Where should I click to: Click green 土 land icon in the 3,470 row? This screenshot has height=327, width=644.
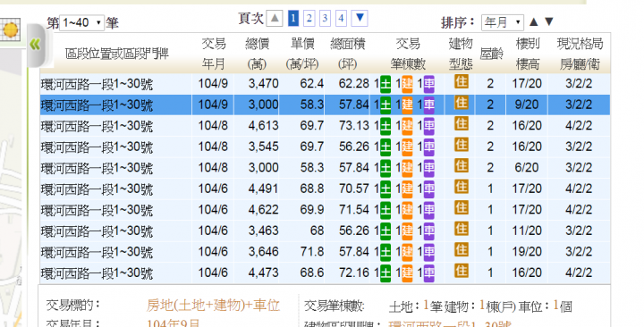coord(386,84)
